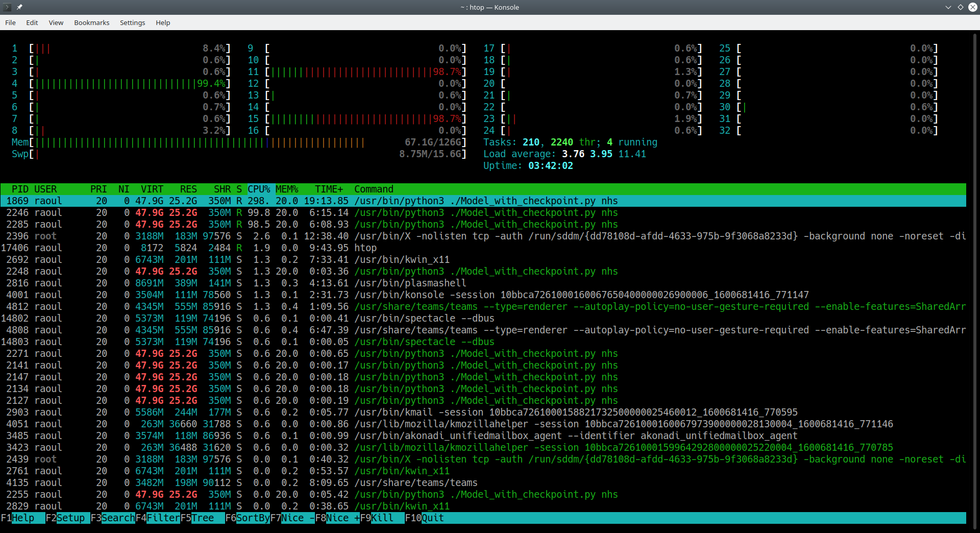Click the Mem usage meter bar
The height and width of the screenshot is (533, 980).
[x=239, y=142]
